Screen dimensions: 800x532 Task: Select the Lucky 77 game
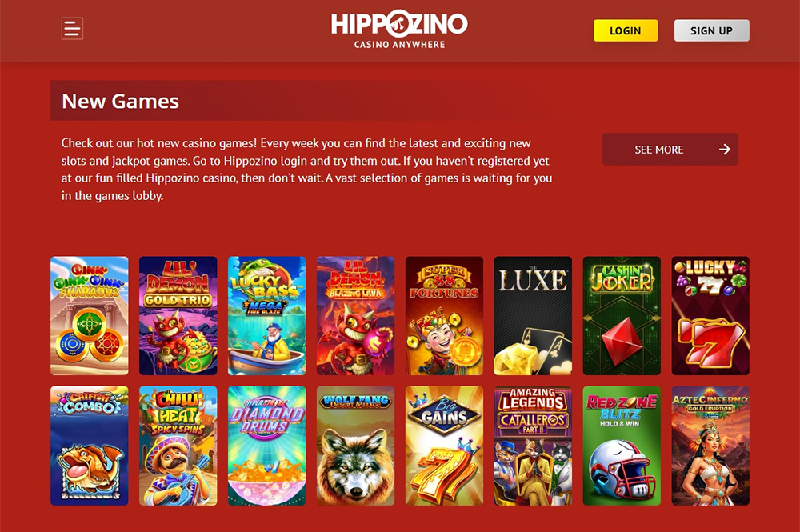tap(710, 316)
